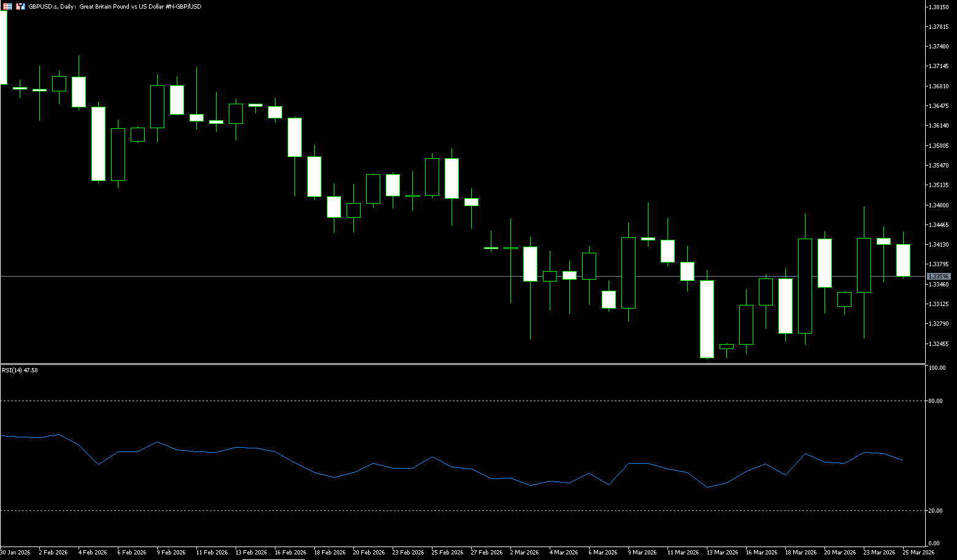957x560 pixels.
Task: Click the 1.32455 label on price scale
Action: (x=939, y=343)
